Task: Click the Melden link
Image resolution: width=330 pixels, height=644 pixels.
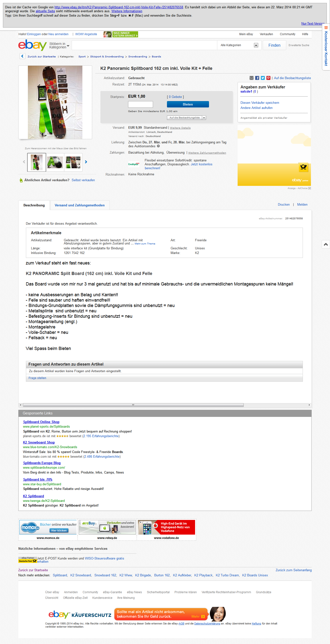Action: (x=302, y=204)
